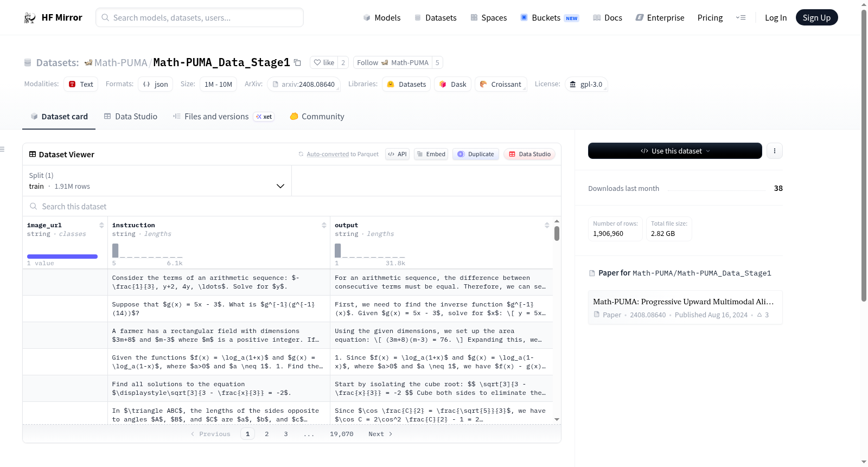Image resolution: width=868 pixels, height=467 pixels.
Task: Open the API button in the viewer
Action: 397,154
